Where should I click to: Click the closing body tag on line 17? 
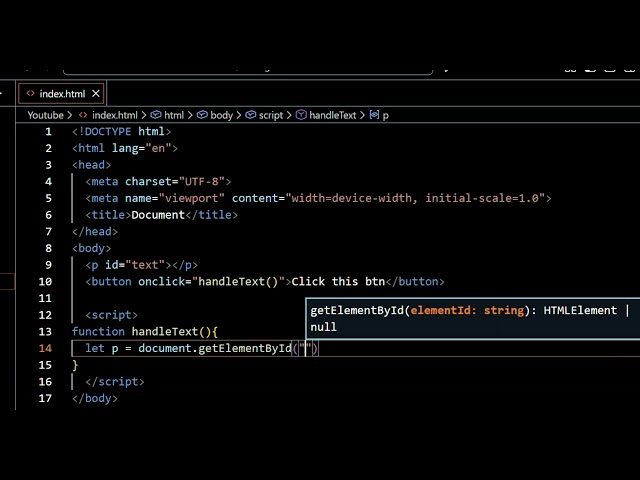[x=95, y=399]
